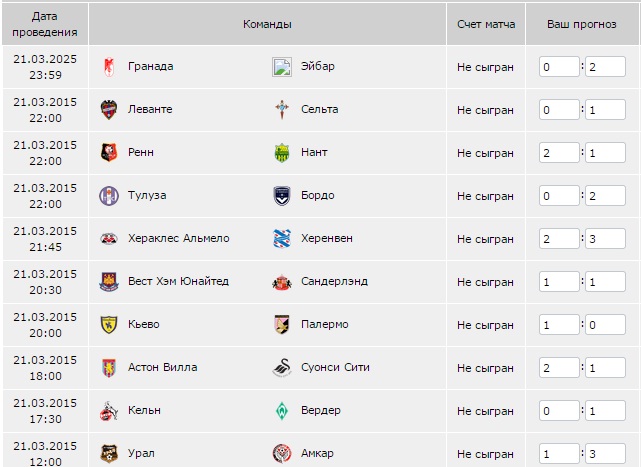The height and width of the screenshot is (467, 641).
Task: Click the Celta club crest
Action: tap(282, 110)
